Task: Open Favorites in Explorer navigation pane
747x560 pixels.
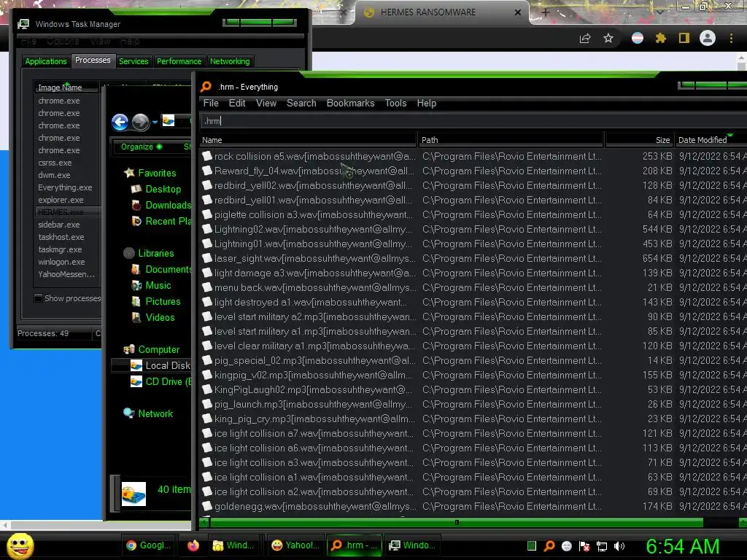Action: pos(157,174)
